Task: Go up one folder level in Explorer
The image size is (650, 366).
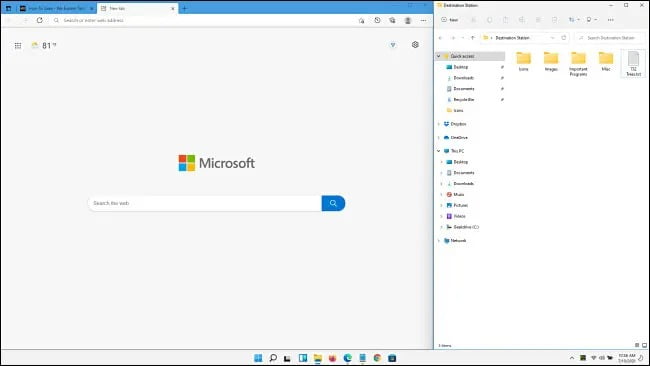Action: coord(473,38)
